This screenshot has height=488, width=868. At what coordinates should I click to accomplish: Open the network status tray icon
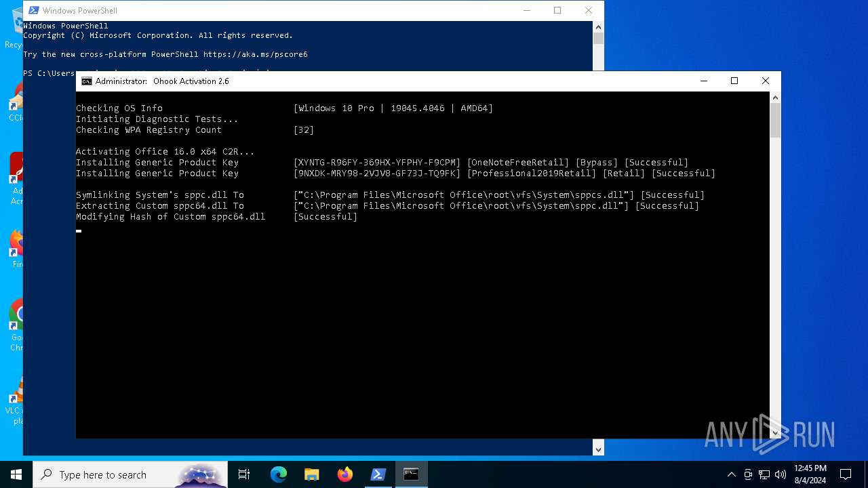pos(764,474)
